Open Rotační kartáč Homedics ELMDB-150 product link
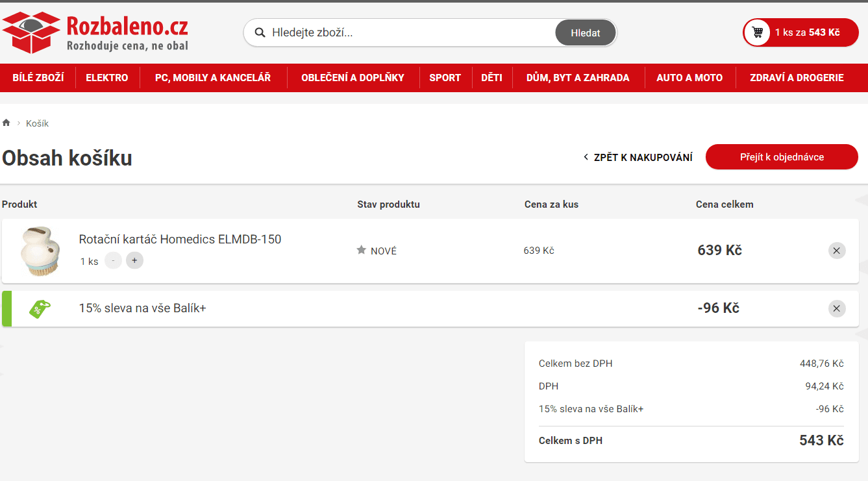This screenshot has width=868, height=481. tap(180, 240)
